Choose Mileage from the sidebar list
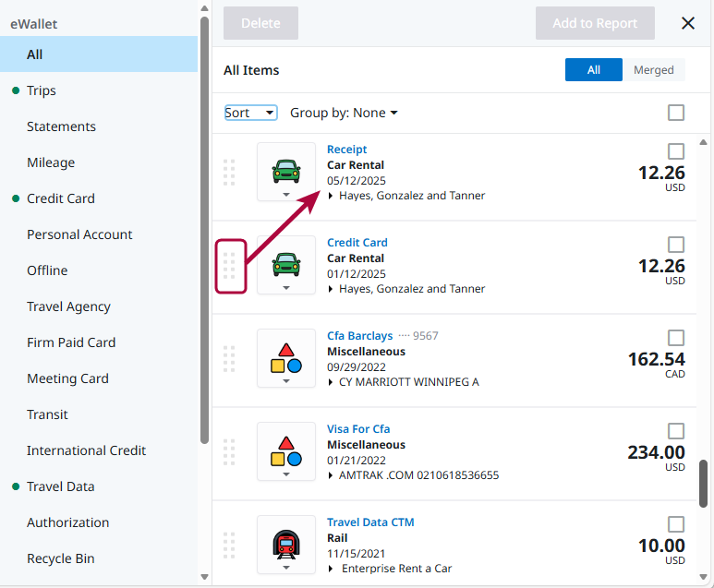 51,162
